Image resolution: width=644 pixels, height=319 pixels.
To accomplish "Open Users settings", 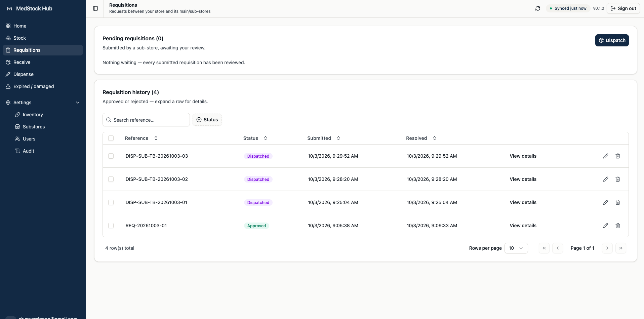I will (x=47, y=139).
